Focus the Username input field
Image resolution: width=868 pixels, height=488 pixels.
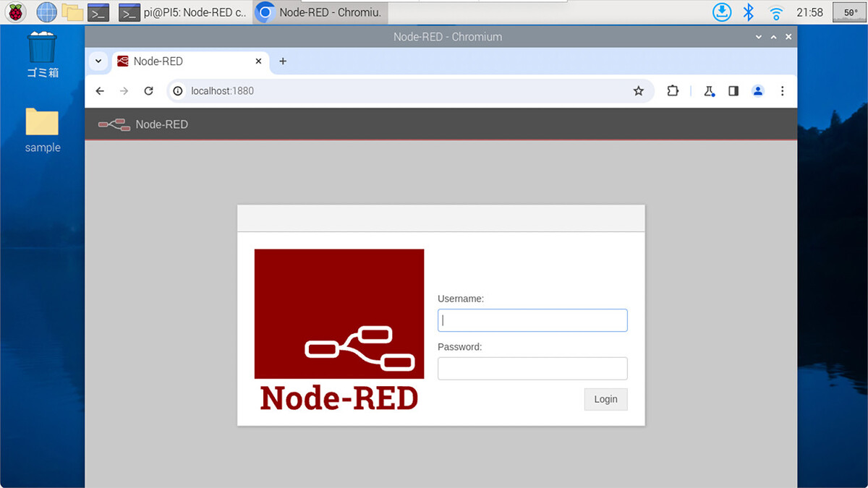point(532,320)
